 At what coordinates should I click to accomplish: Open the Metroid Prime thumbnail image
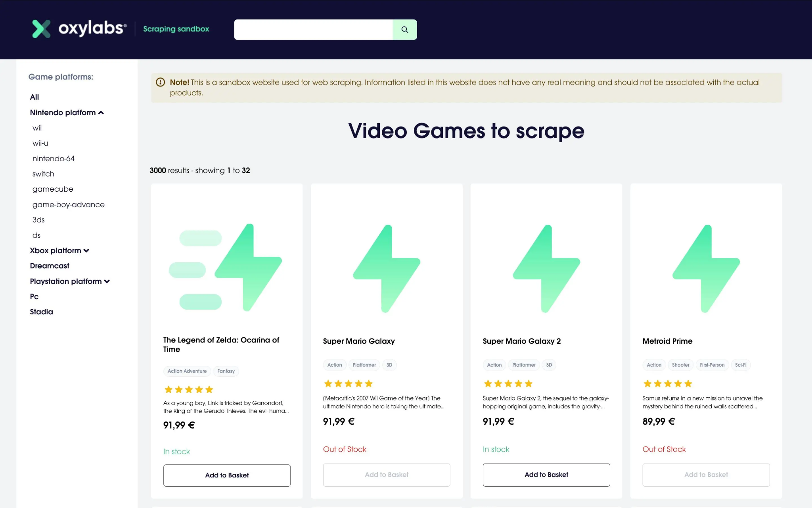(x=706, y=269)
